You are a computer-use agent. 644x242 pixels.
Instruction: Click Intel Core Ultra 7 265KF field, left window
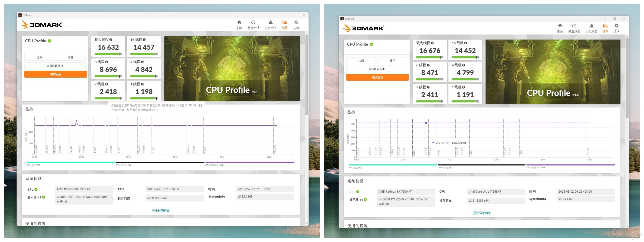[174, 189]
